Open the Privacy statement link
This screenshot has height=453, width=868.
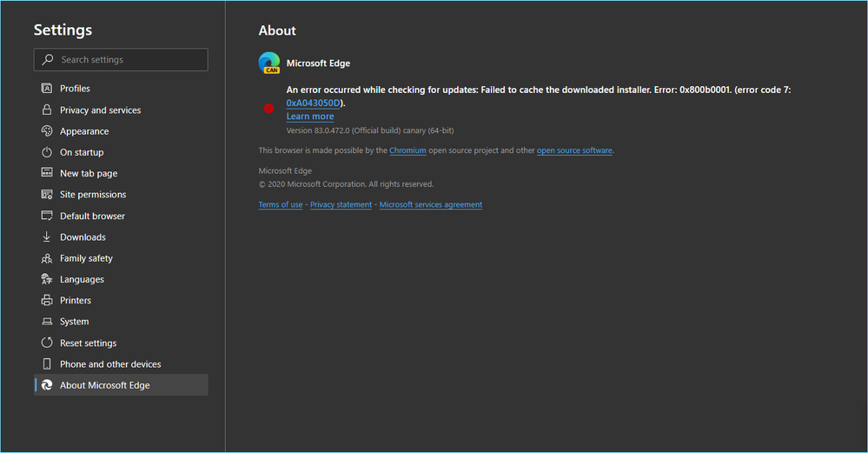[x=341, y=205]
